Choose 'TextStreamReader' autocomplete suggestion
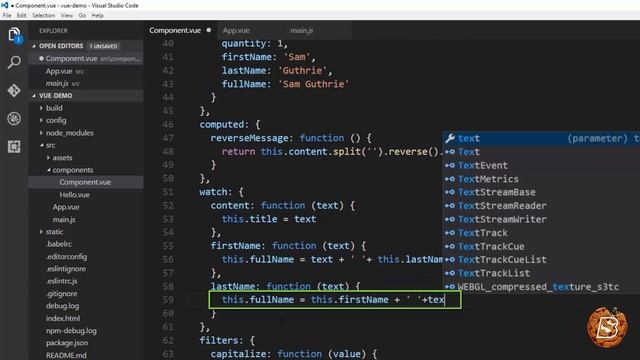 pos(542,206)
